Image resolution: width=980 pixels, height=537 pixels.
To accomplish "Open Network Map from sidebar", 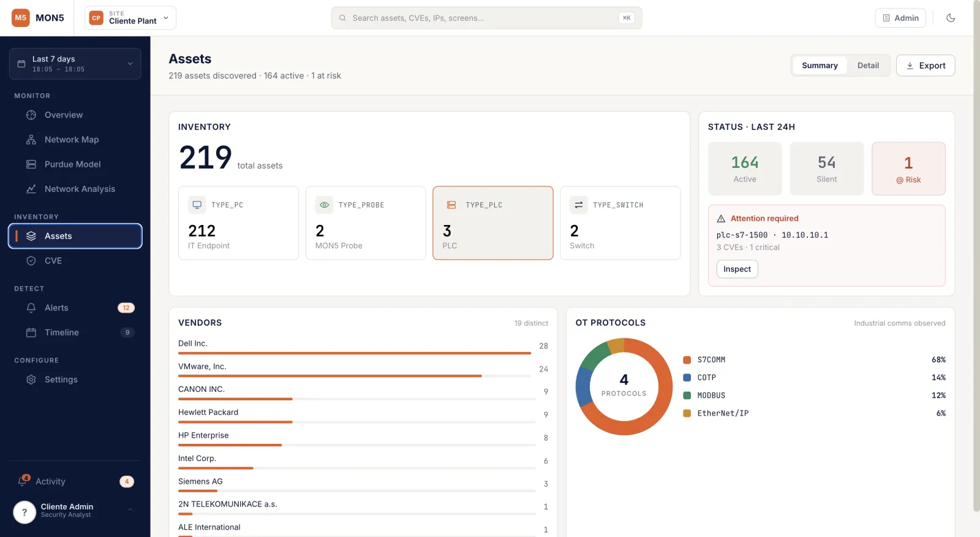I will coord(75,140).
